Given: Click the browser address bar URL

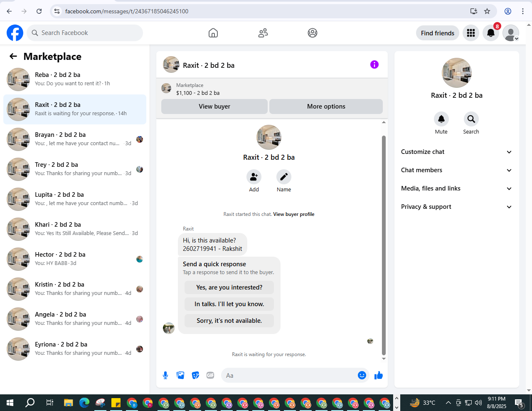Looking at the screenshot, I should click(127, 11).
